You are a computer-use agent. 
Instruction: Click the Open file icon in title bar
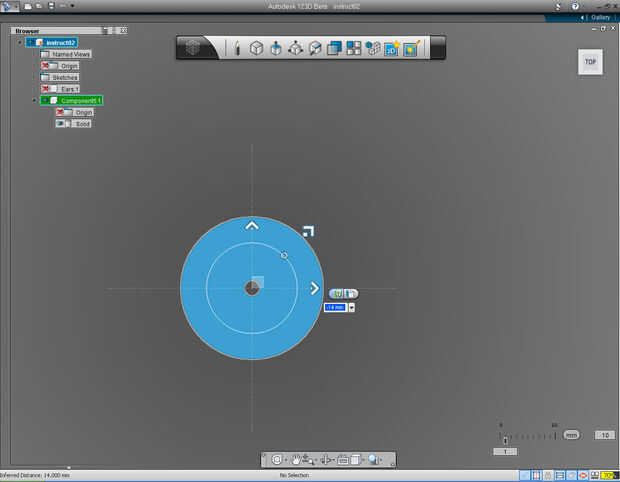39,6
